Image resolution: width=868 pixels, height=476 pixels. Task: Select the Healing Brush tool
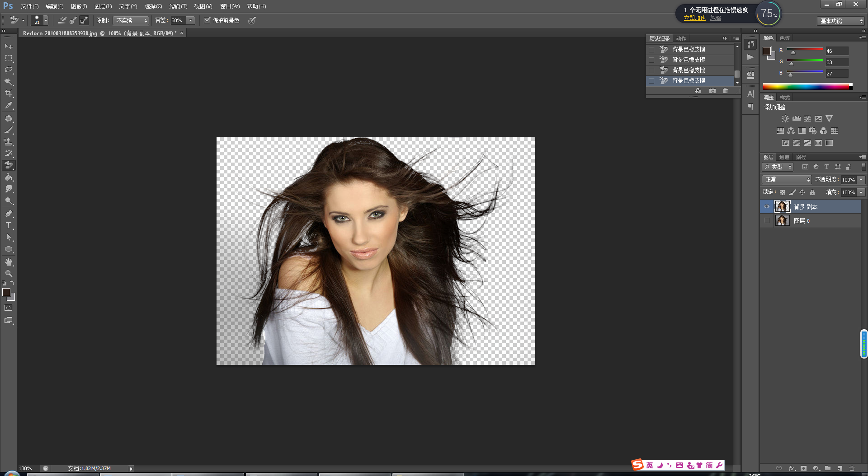tap(9, 118)
